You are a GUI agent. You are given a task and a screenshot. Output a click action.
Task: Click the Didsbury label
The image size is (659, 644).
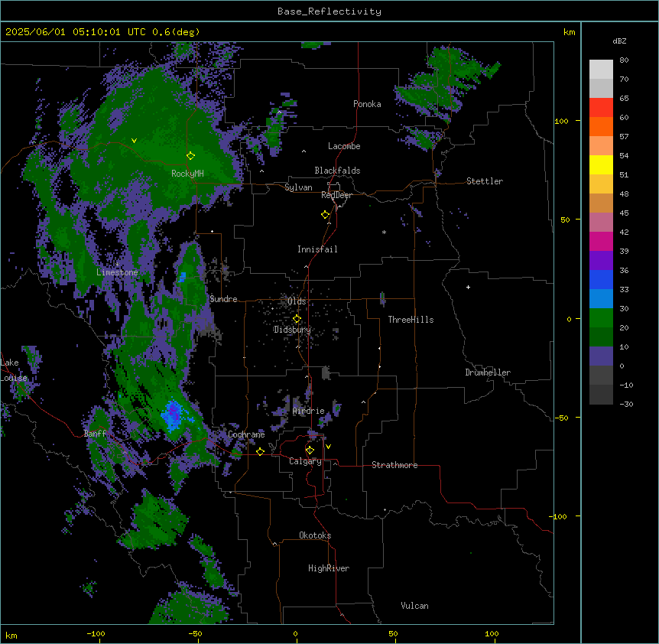click(x=292, y=330)
